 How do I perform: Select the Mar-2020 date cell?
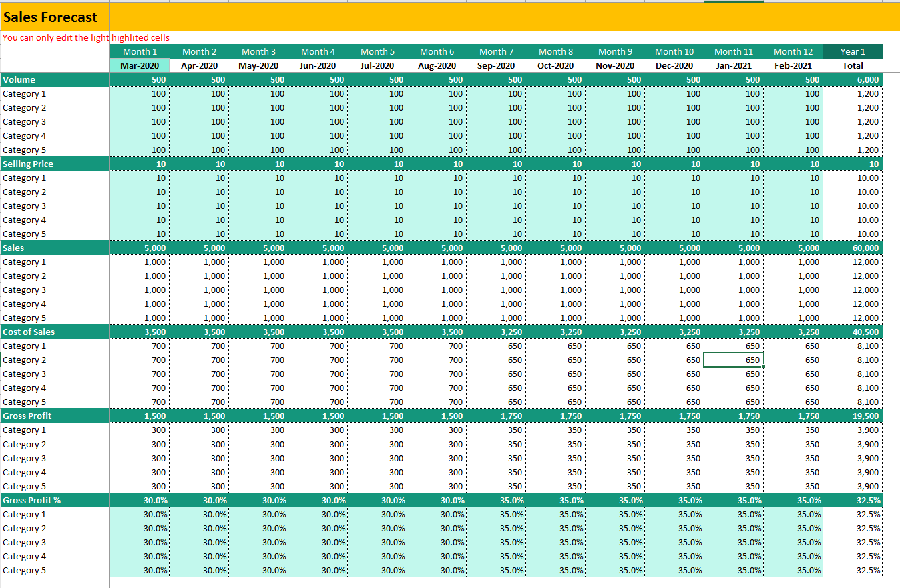tap(140, 65)
